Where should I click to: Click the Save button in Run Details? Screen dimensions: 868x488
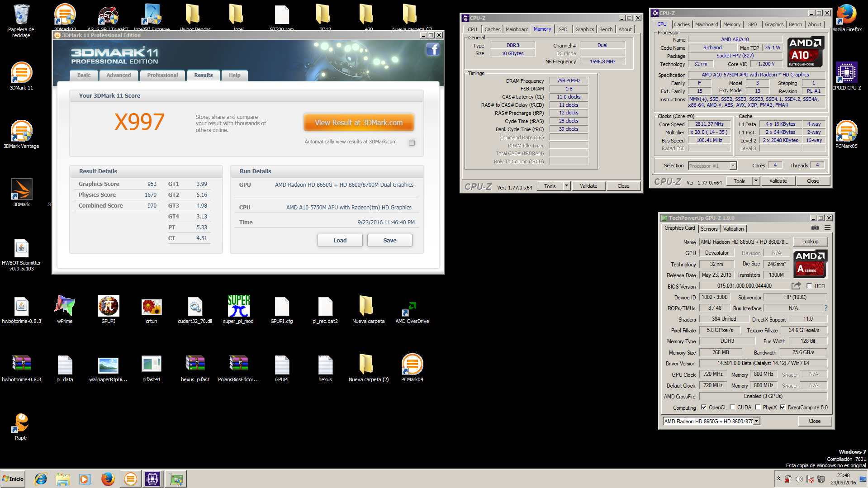tap(389, 240)
